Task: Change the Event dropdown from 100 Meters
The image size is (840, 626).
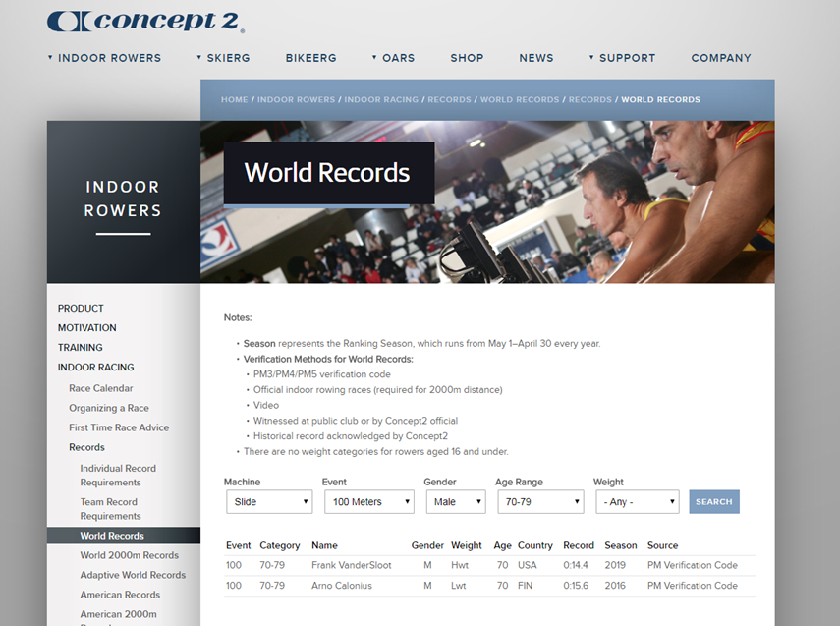Action: [x=368, y=502]
